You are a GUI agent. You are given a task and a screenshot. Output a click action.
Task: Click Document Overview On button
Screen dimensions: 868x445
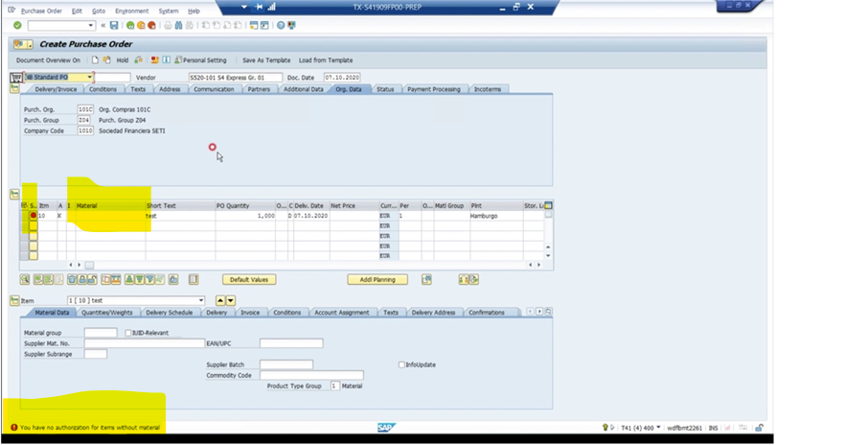click(x=48, y=60)
